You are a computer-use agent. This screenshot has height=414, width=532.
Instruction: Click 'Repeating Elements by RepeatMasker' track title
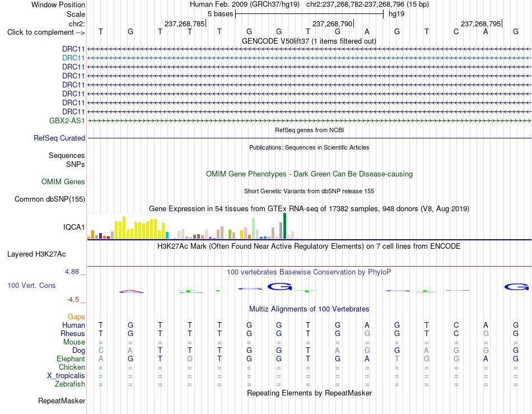click(309, 393)
